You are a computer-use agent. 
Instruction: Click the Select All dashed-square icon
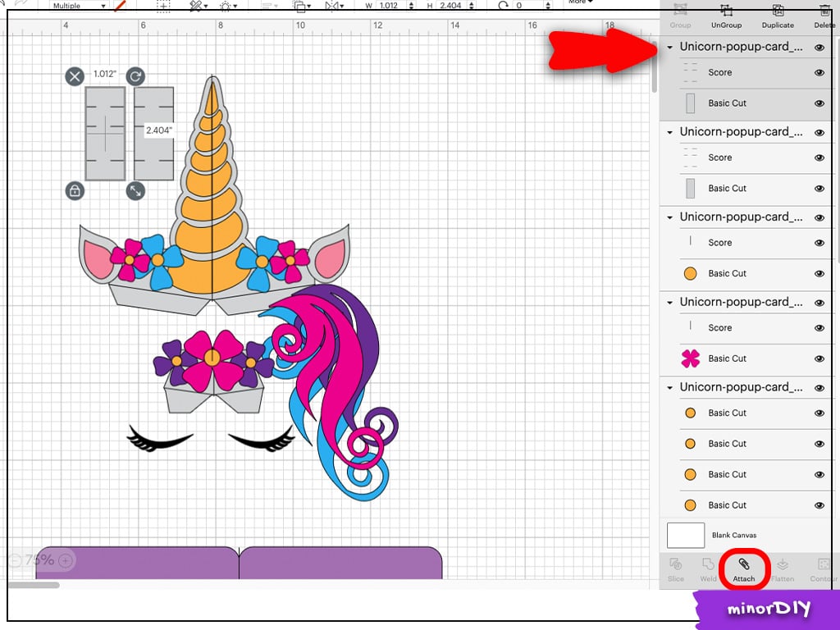tap(163, 6)
